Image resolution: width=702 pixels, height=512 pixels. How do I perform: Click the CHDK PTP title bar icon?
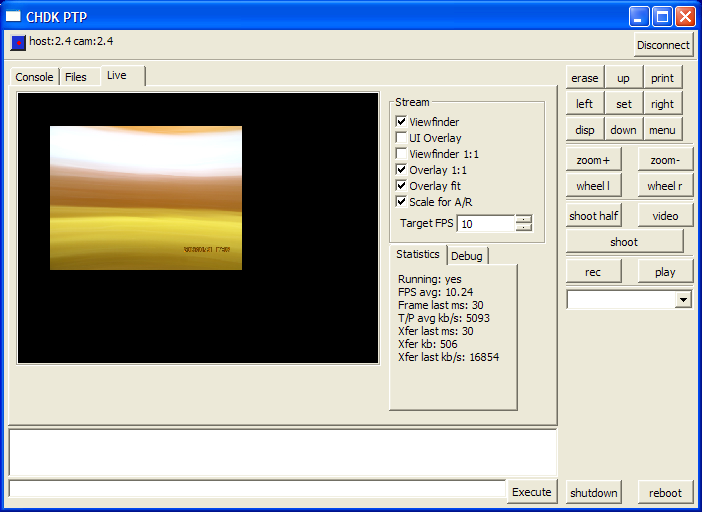13,17
